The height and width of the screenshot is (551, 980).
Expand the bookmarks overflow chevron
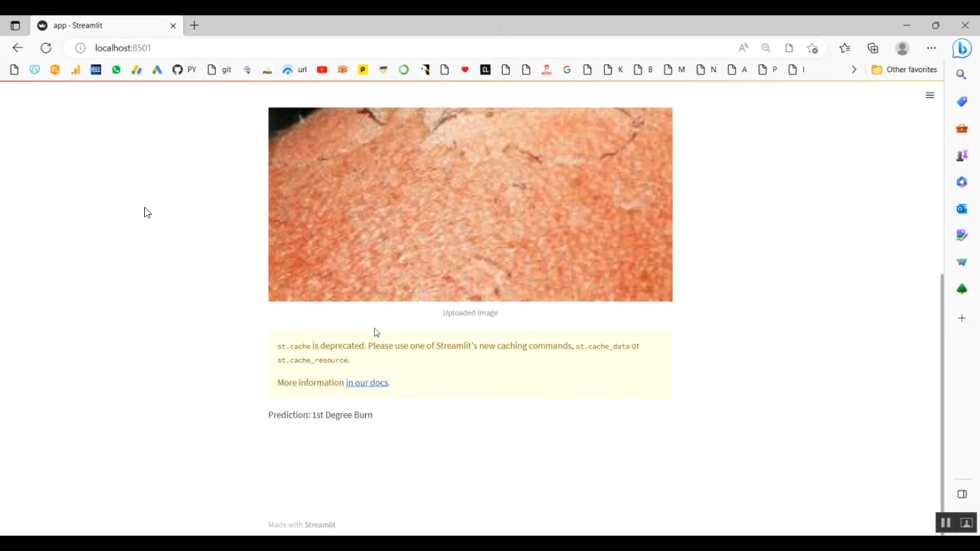(x=853, y=69)
